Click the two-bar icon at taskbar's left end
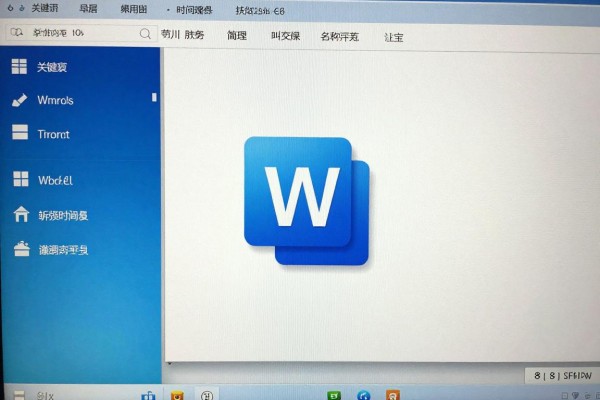 click(x=19, y=395)
